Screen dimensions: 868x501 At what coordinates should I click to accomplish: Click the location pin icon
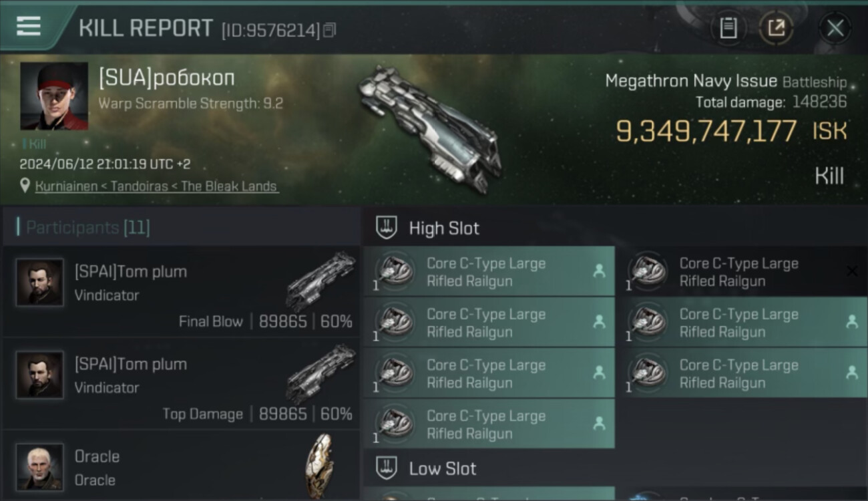point(25,186)
